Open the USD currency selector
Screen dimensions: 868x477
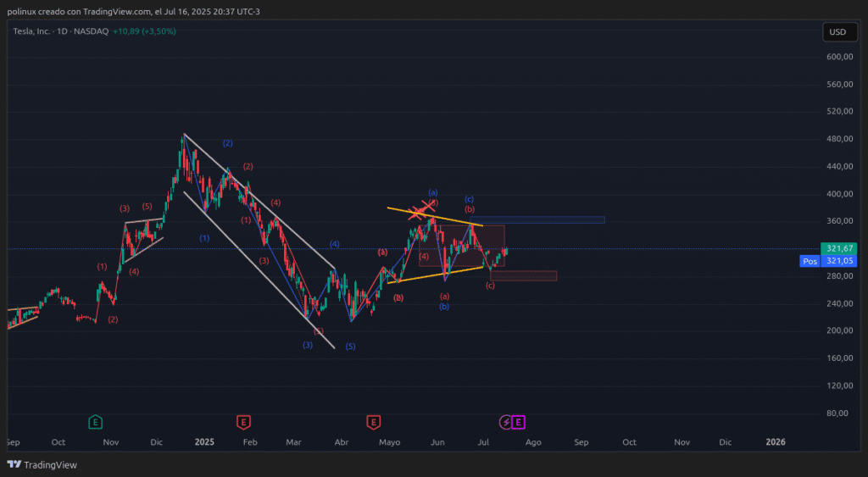pos(837,32)
